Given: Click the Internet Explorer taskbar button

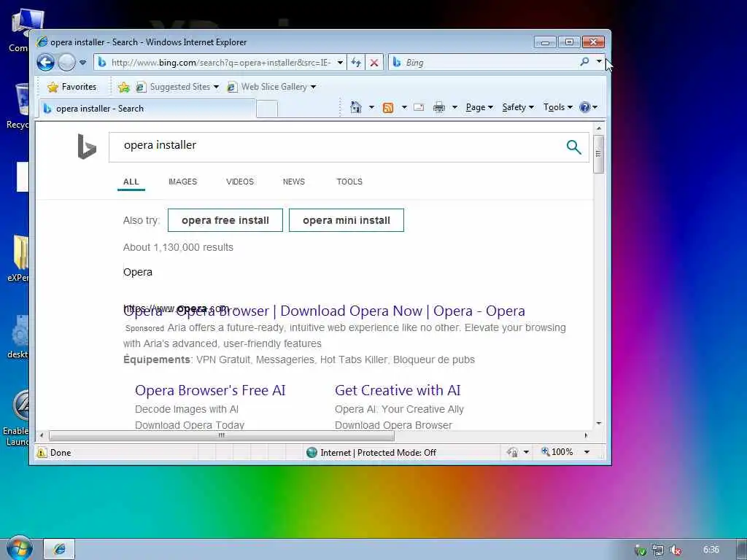Looking at the screenshot, I should (60, 549).
